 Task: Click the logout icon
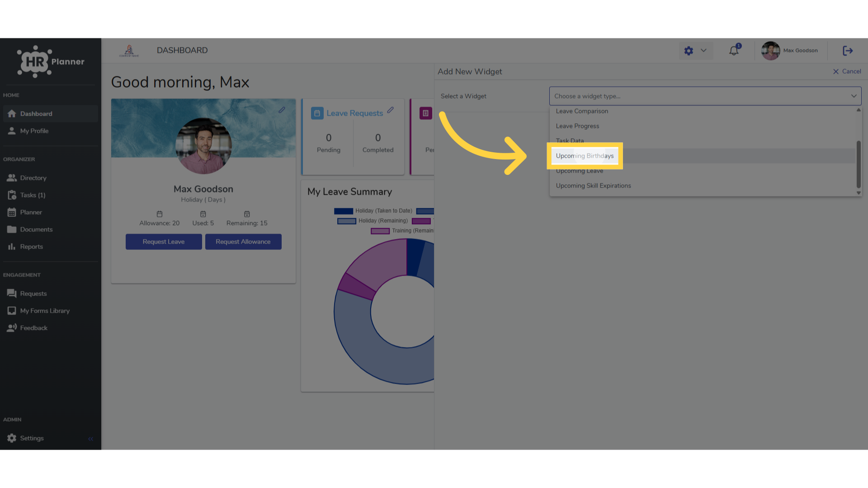(x=848, y=51)
